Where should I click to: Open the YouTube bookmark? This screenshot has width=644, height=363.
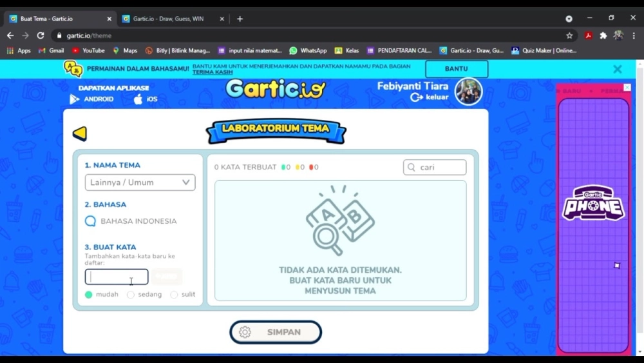[88, 50]
